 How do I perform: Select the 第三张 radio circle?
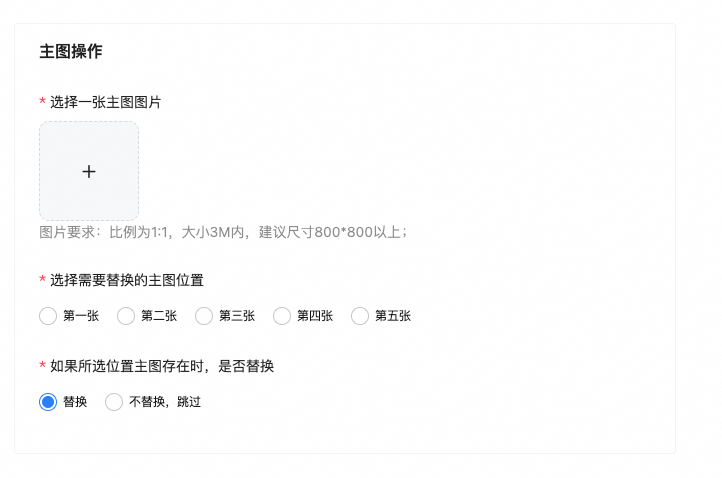coord(204,316)
